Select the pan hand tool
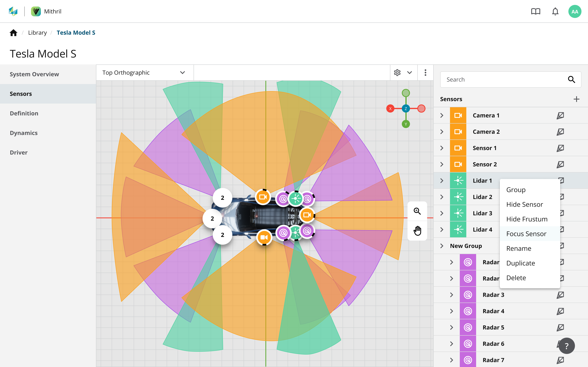Screen dimensions: 588x367 (x=417, y=231)
